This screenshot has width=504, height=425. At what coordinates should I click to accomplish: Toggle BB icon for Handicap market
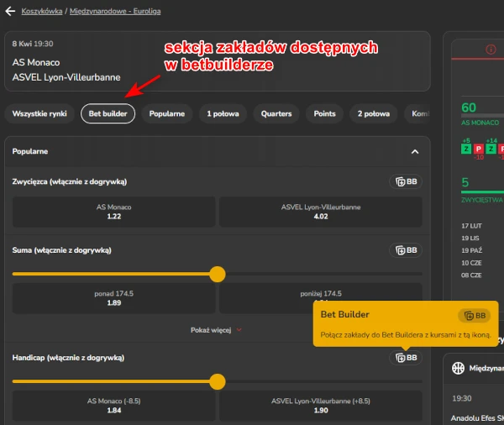tap(406, 358)
